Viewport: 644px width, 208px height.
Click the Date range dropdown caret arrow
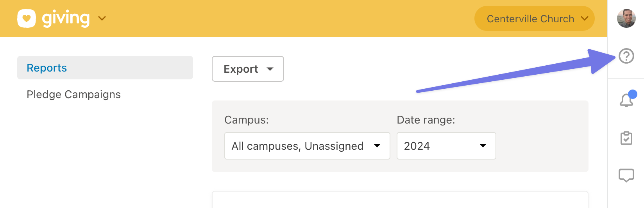point(483,146)
